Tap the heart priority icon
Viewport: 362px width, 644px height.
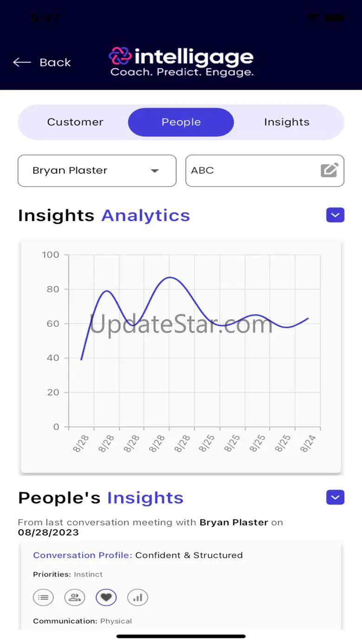[106, 598]
